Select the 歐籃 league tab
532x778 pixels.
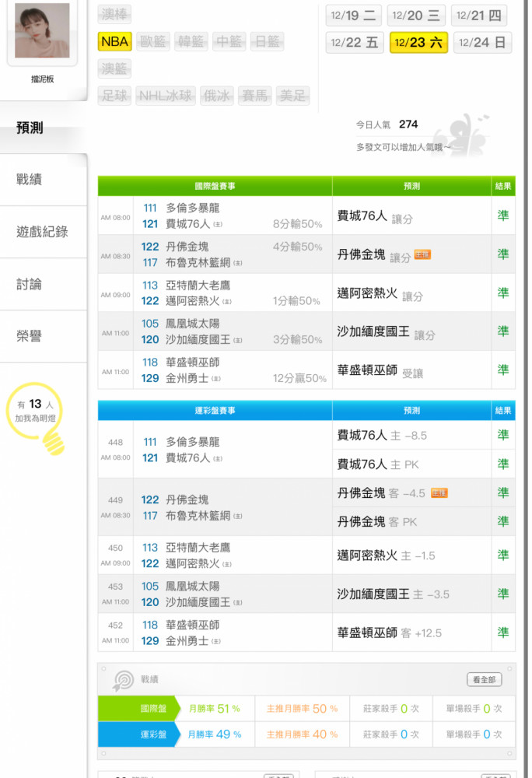coord(152,42)
